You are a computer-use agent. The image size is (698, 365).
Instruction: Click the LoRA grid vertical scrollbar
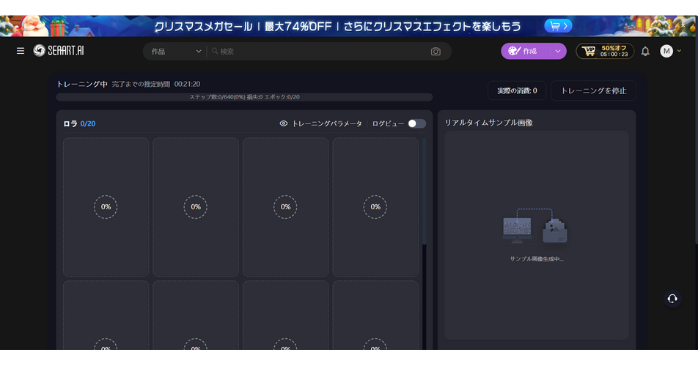pos(424,191)
